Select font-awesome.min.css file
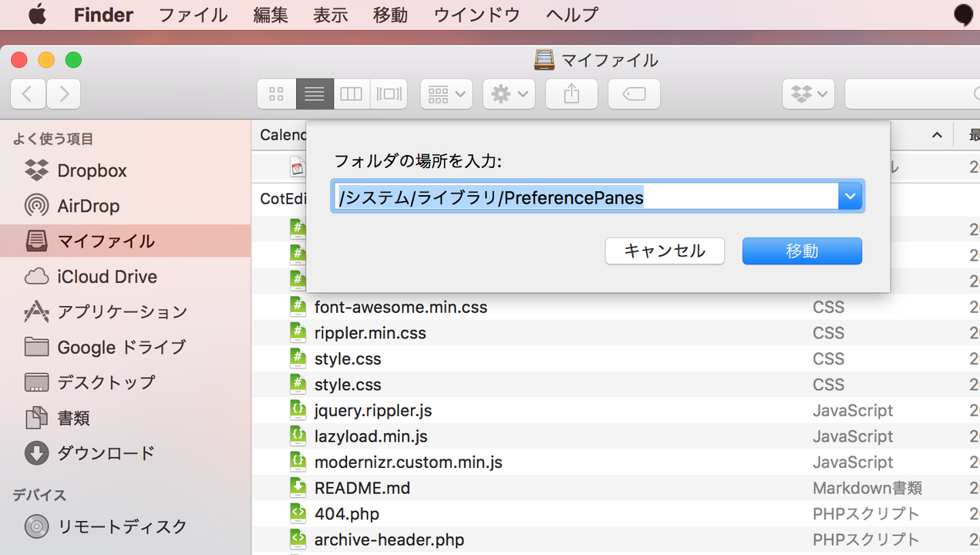The width and height of the screenshot is (980, 555). pos(401,307)
